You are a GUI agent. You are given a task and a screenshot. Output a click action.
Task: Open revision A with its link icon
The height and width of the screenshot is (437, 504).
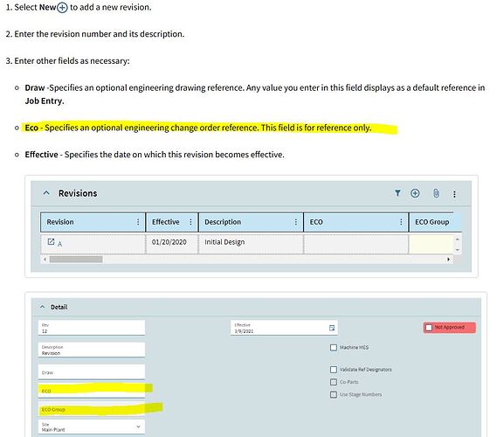(x=51, y=241)
